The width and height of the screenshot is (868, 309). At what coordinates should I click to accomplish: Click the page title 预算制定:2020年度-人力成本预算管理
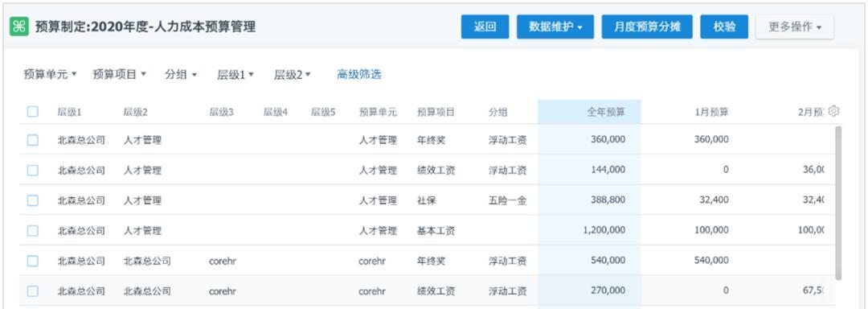(145, 27)
